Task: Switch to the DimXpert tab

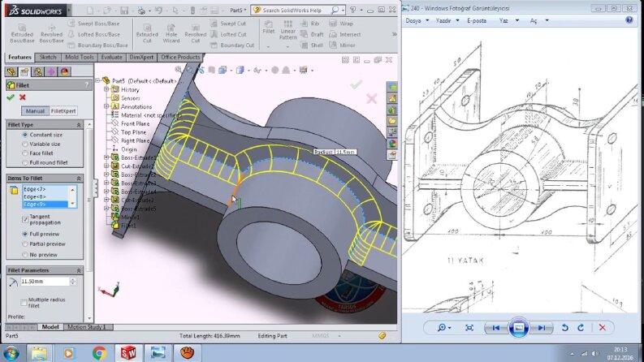Action: click(x=141, y=58)
